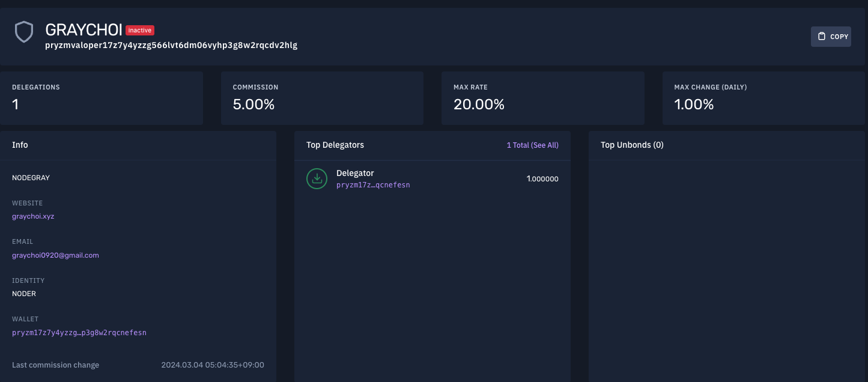The width and height of the screenshot is (868, 382).
Task: Click the Last commission change label
Action: [55, 365]
